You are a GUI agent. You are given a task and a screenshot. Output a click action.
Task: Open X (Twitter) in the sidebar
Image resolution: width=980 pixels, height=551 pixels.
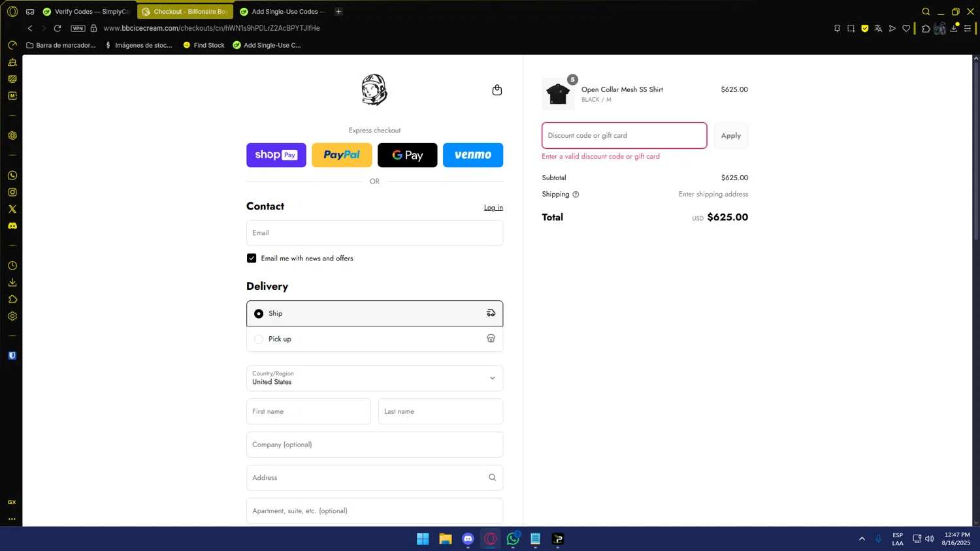point(12,209)
